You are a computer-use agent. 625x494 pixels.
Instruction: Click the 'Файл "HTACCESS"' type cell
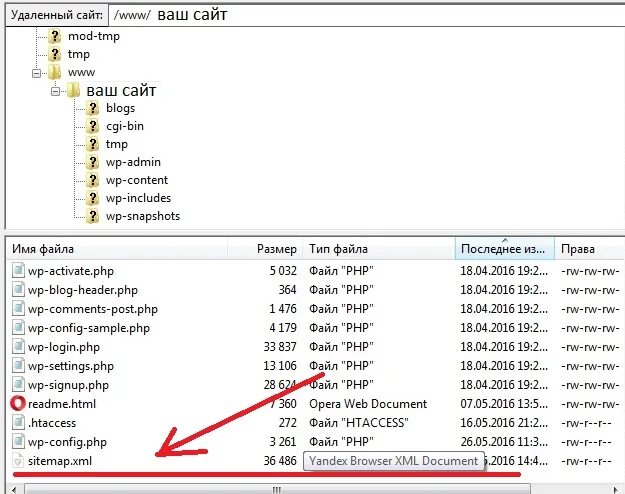coord(359,423)
